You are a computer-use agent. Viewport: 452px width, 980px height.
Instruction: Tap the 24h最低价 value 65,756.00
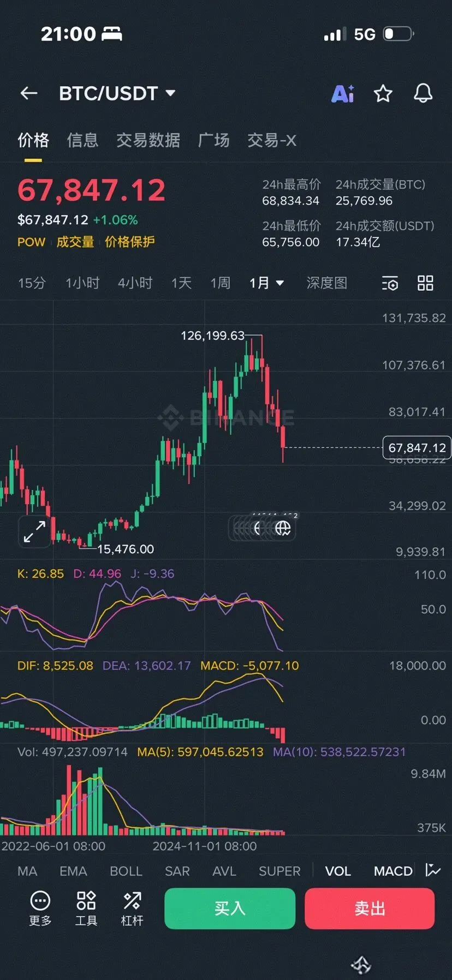coord(290,242)
